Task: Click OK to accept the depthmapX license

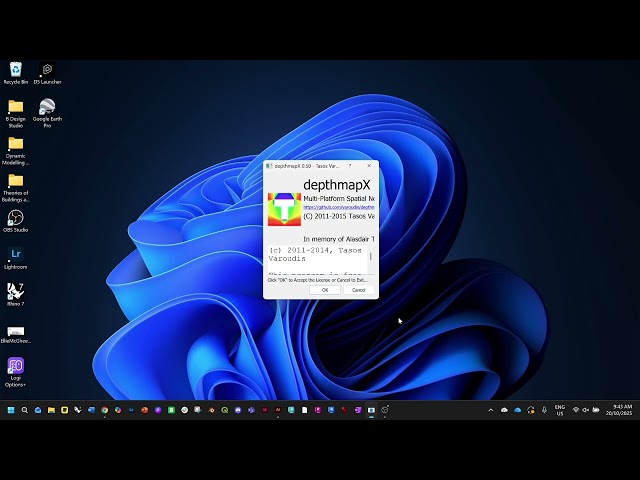Action: (325, 290)
